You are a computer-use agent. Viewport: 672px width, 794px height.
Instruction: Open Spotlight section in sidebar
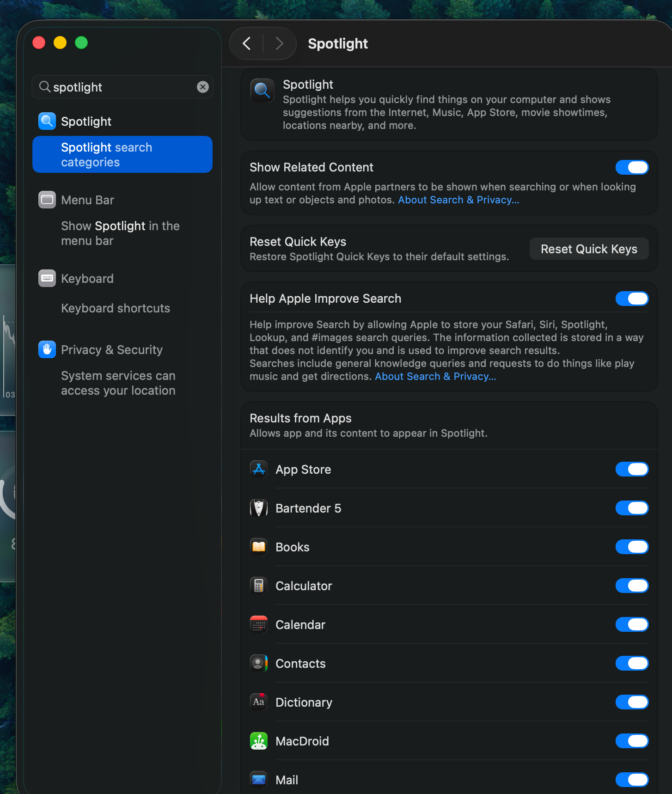(122, 121)
